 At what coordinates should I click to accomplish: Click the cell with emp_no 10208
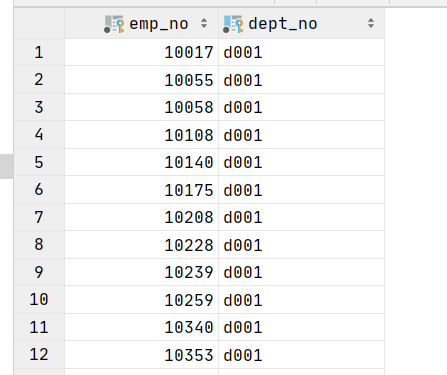141,217
